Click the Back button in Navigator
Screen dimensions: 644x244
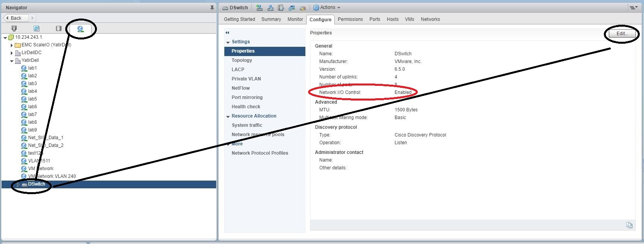coord(15,18)
